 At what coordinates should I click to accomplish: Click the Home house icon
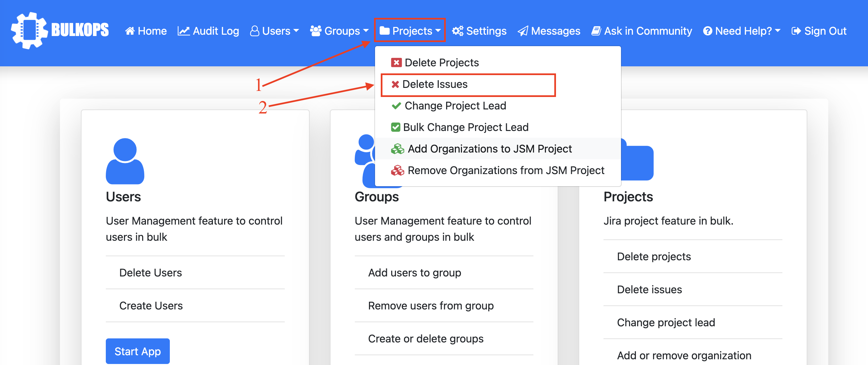130,31
